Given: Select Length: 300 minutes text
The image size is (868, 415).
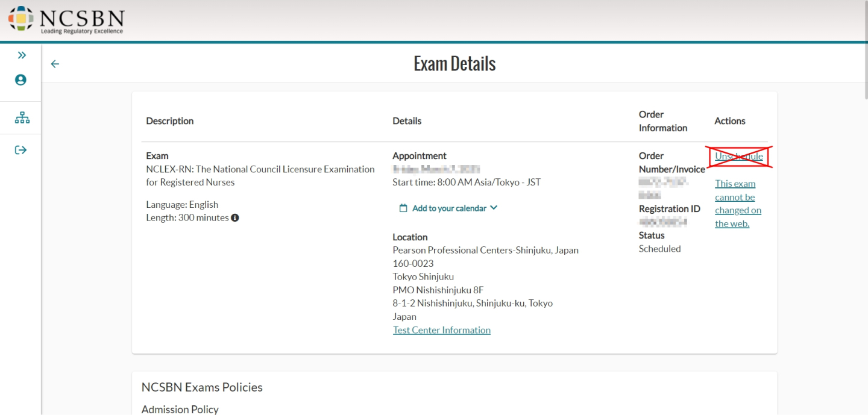Looking at the screenshot, I should point(187,217).
